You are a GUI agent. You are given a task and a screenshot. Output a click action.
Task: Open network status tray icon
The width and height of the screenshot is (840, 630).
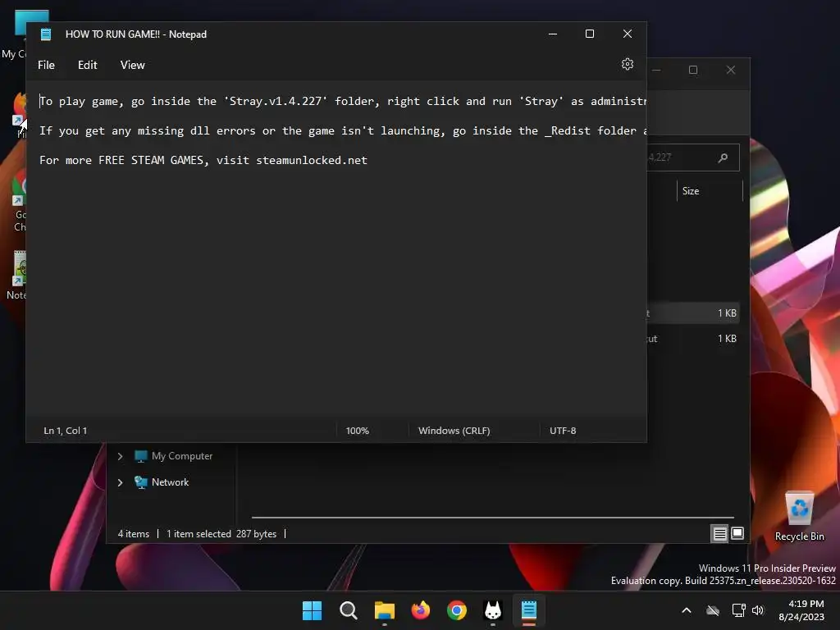pyautogui.click(x=739, y=610)
